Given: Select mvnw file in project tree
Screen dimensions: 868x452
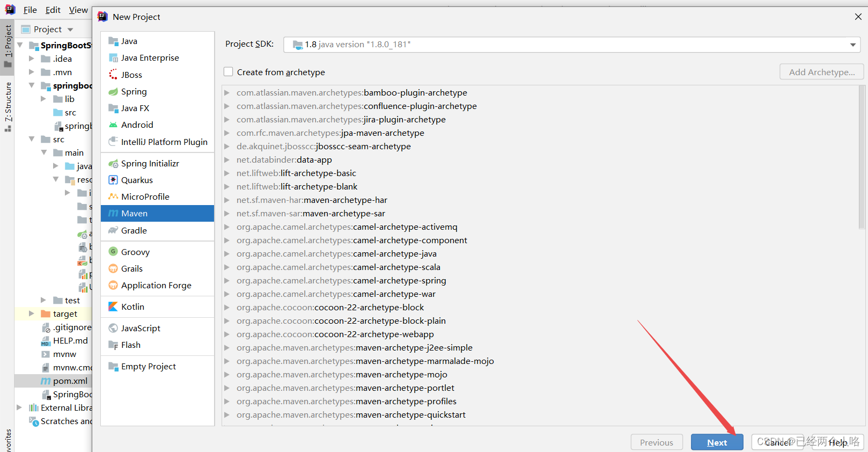Looking at the screenshot, I should 64,354.
